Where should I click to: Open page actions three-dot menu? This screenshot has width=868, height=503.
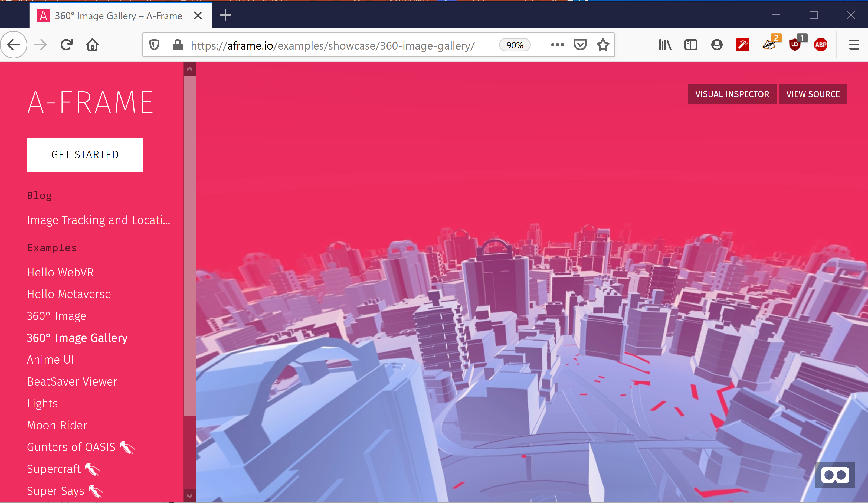pos(557,45)
